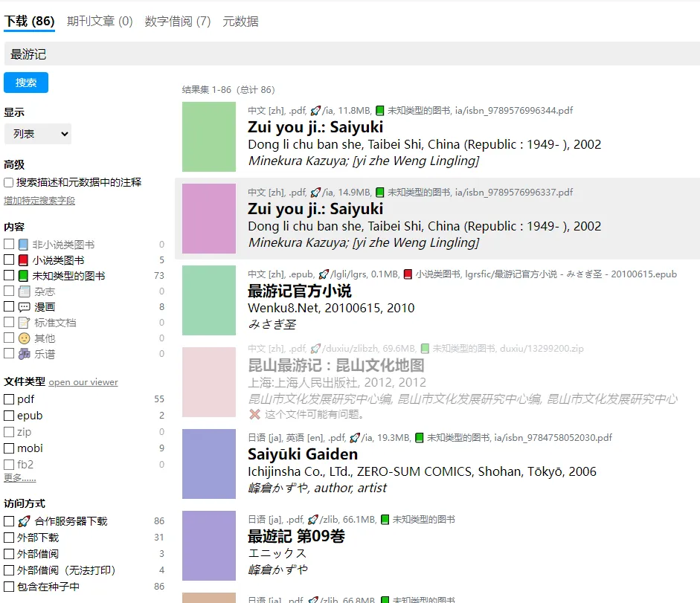
Task: Click publisher text エニックス
Action: click(x=277, y=553)
